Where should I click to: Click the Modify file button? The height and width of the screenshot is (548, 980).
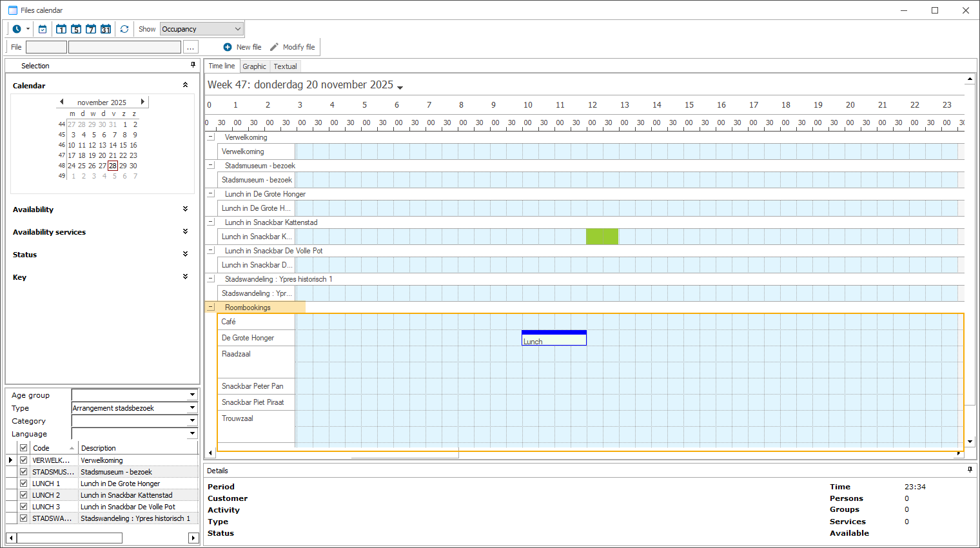pos(292,47)
